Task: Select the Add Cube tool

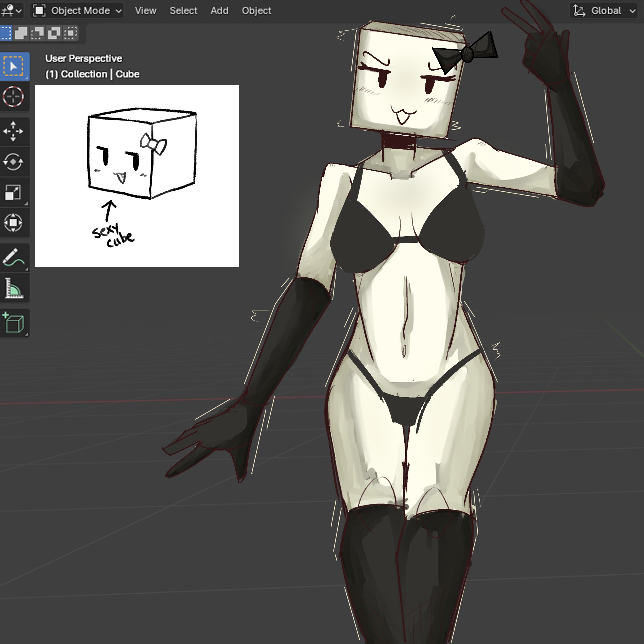Action: (14, 323)
